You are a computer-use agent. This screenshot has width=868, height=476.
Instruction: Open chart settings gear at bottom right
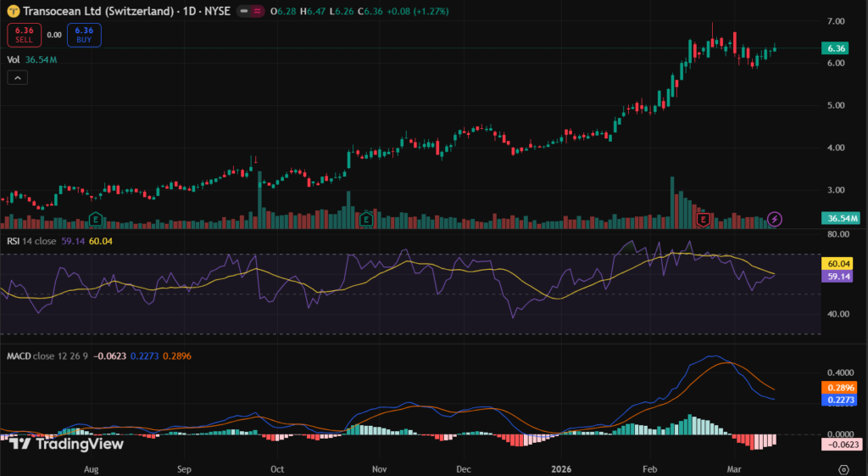pyautogui.click(x=843, y=468)
